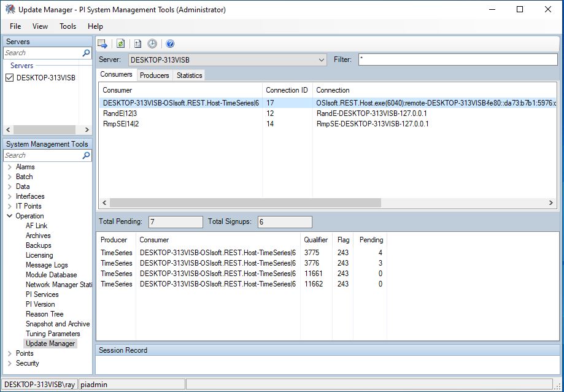
Task: Click into the Filter text field
Action: [x=457, y=60]
